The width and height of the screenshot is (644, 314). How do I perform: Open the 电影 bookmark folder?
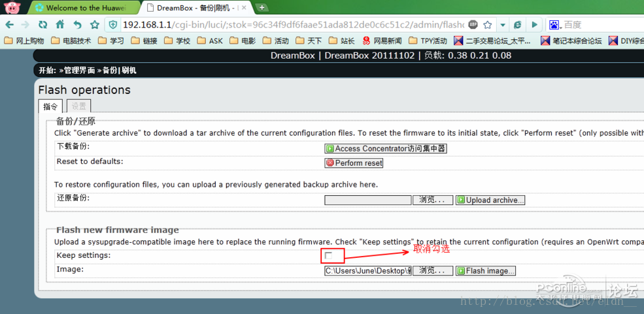pos(243,40)
